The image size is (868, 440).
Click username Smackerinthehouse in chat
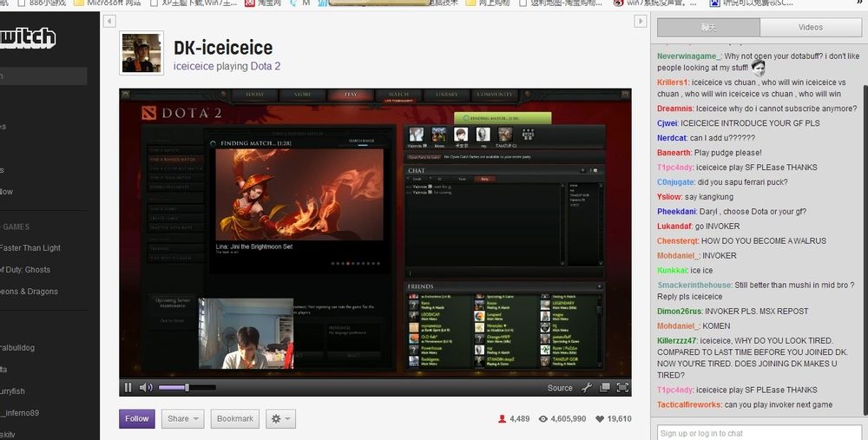tap(694, 285)
